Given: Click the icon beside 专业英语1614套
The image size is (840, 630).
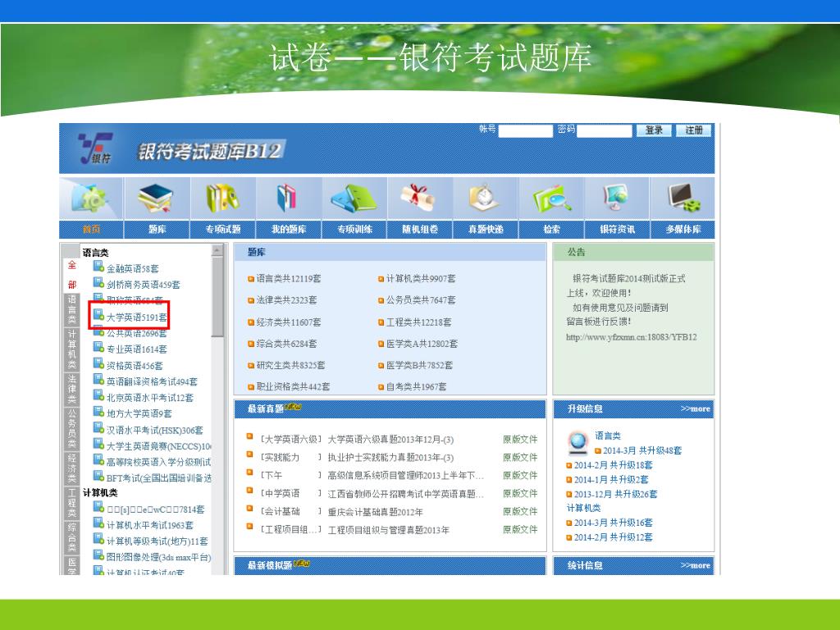Looking at the screenshot, I should click(98, 347).
